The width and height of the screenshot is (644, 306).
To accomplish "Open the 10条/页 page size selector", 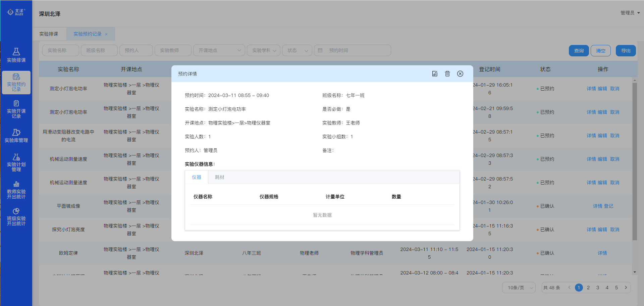I will pyautogui.click(x=519, y=288).
